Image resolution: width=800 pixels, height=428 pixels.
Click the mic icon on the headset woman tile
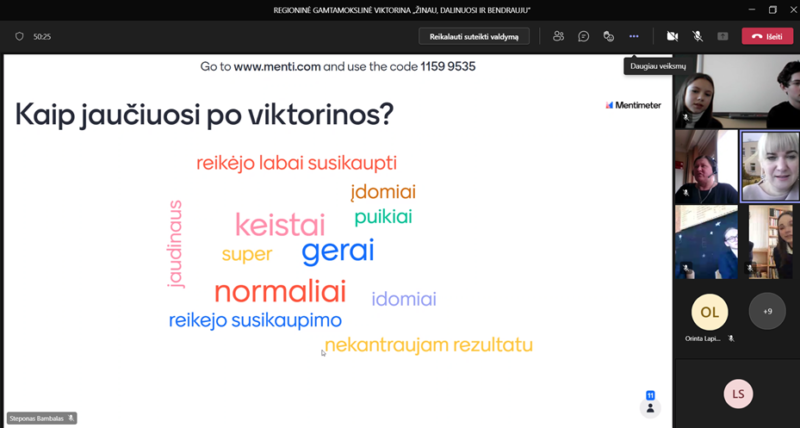click(686, 193)
